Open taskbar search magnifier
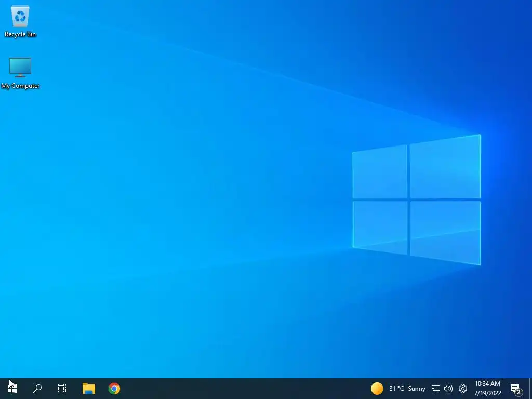 pyautogui.click(x=37, y=389)
